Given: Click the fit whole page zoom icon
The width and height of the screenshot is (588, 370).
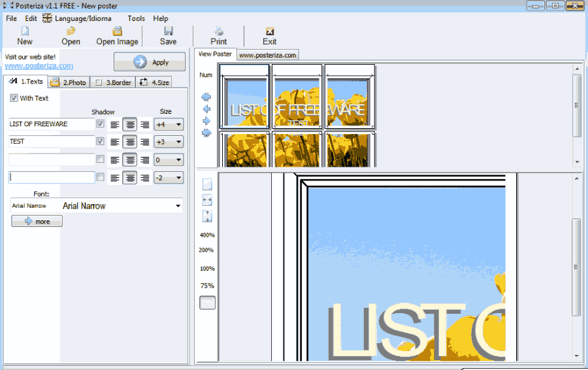Looking at the screenshot, I should (x=207, y=184).
